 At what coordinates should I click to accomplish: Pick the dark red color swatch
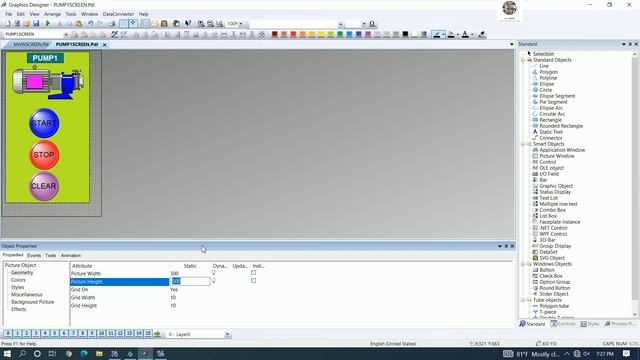(x=275, y=35)
